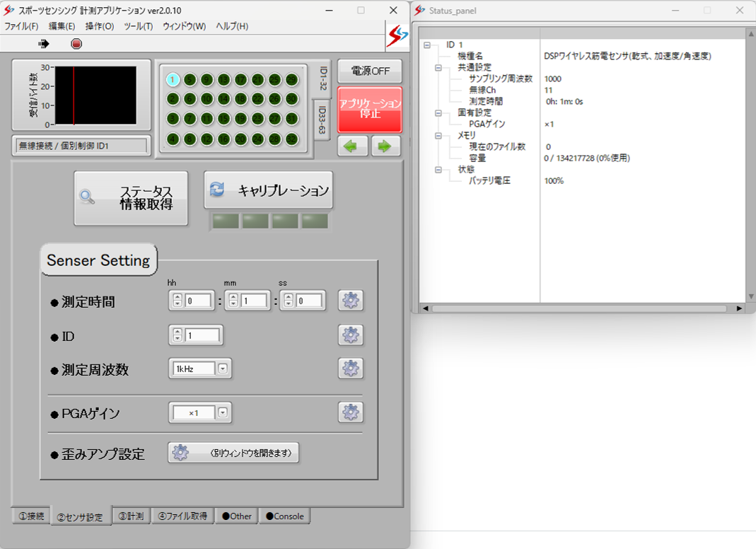The image size is (756, 549).
Task: Click the hh hours input field
Action: point(198,301)
